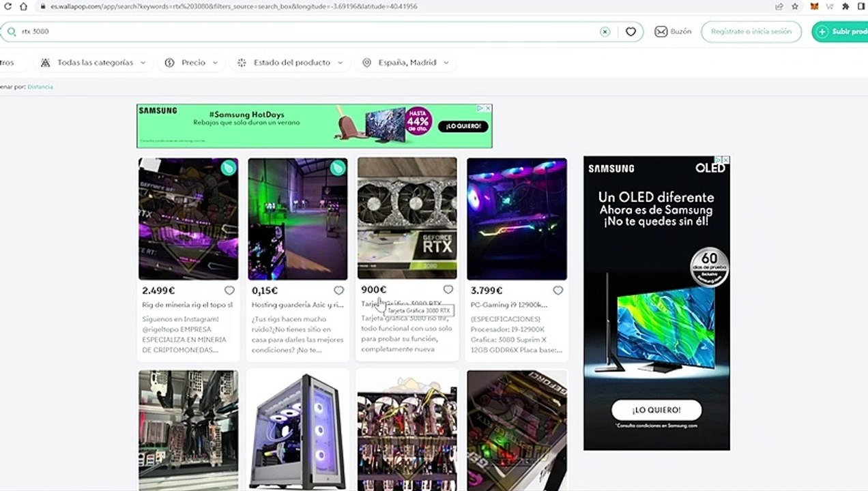Open title PC-Gaming i9 12900k...
Image resolution: width=868 pixels, height=491 pixels.
(x=508, y=305)
